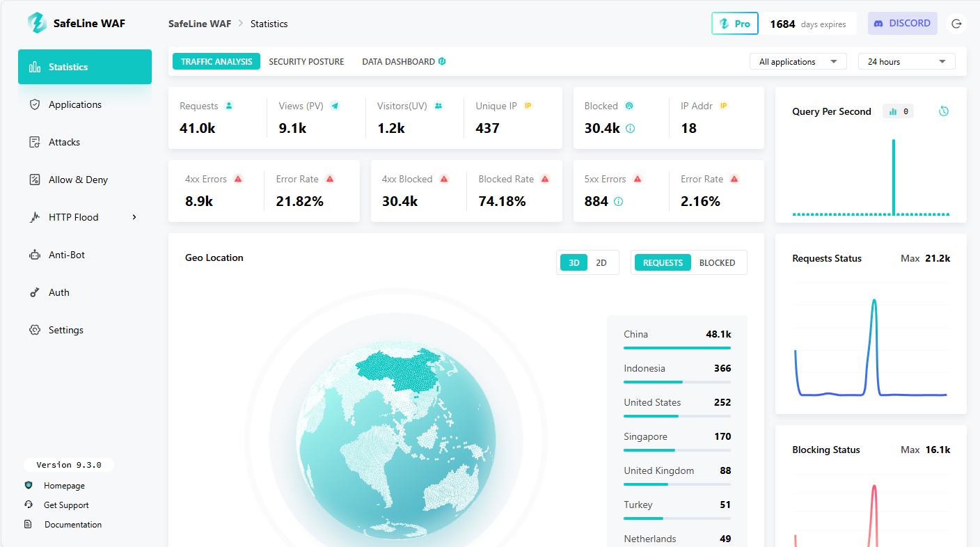Click the SafeLine WAF logo icon
Image resolution: width=980 pixels, height=547 pixels.
[37, 23]
